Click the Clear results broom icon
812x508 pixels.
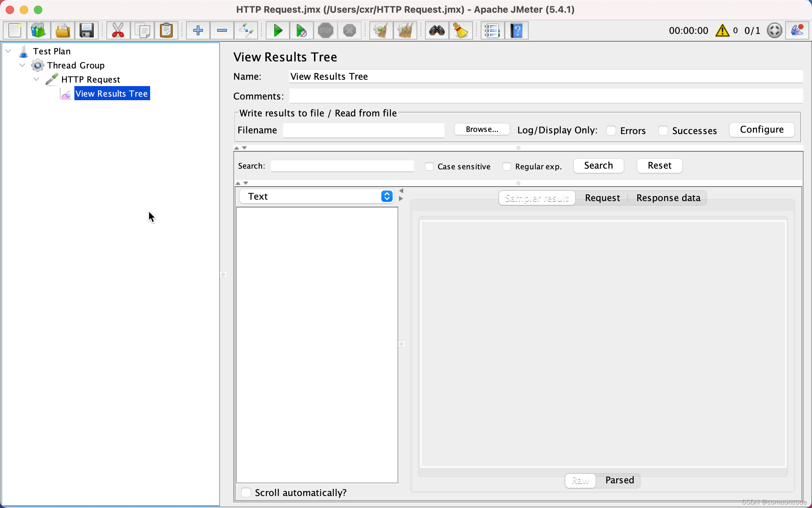pyautogui.click(x=381, y=30)
